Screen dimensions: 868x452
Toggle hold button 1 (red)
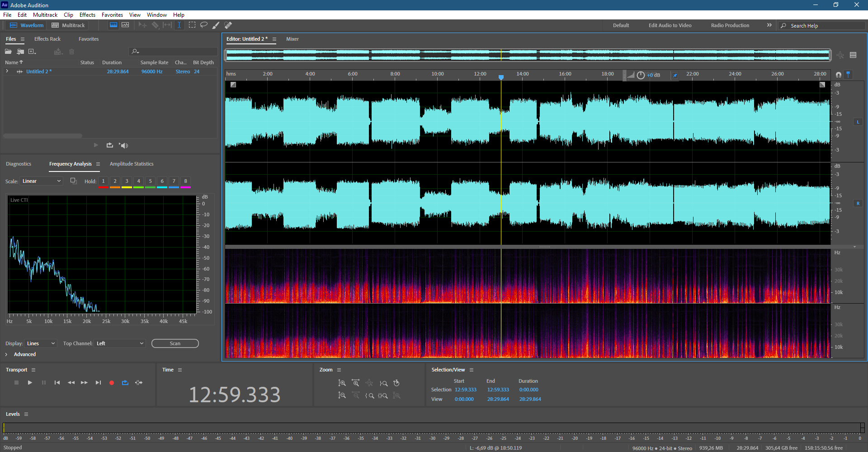click(103, 181)
